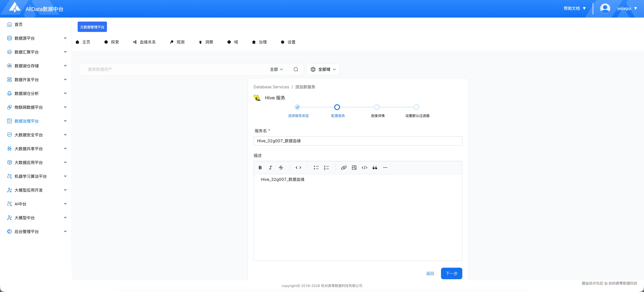
Task: Open the 洞察 insights tab
Action: pos(206,42)
